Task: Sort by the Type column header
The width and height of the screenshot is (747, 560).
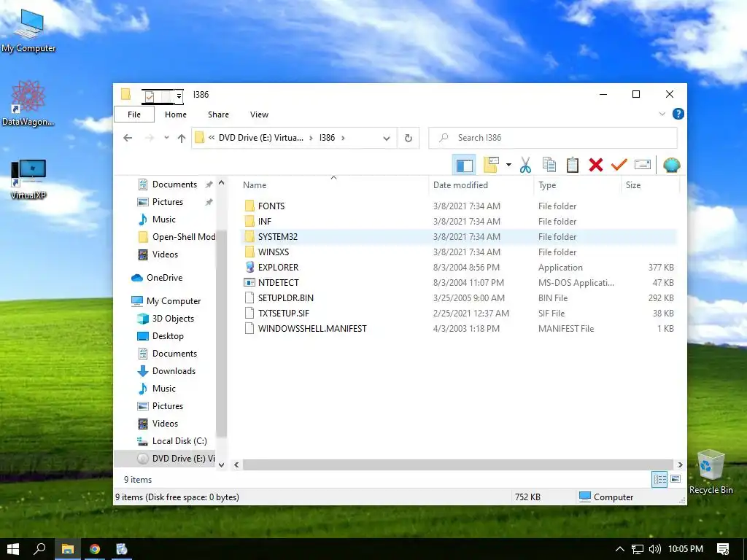Action: click(547, 184)
